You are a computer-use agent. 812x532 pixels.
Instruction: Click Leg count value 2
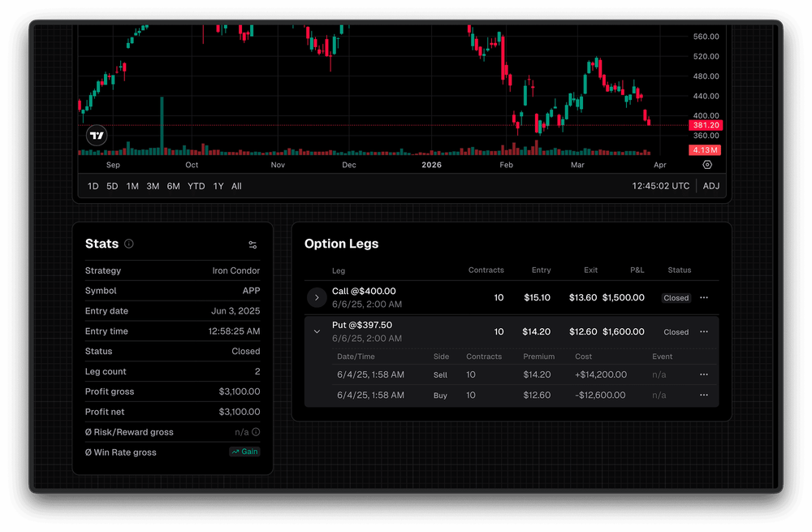click(257, 371)
